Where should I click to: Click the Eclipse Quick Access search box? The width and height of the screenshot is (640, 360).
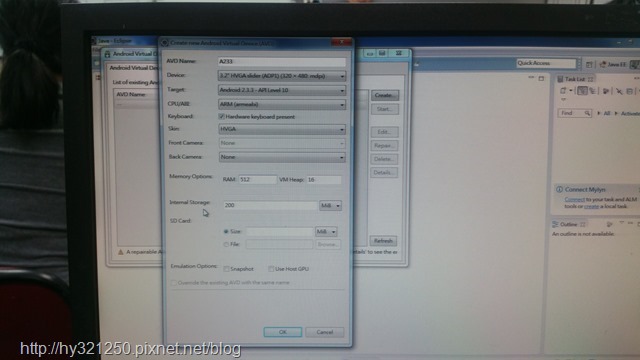point(546,63)
